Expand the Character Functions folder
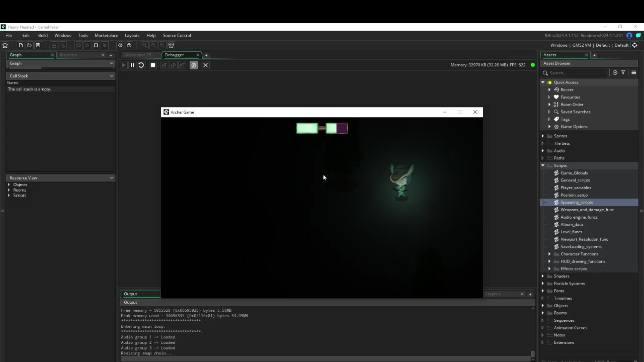Screen dimensions: 644x362 (549, 254)
